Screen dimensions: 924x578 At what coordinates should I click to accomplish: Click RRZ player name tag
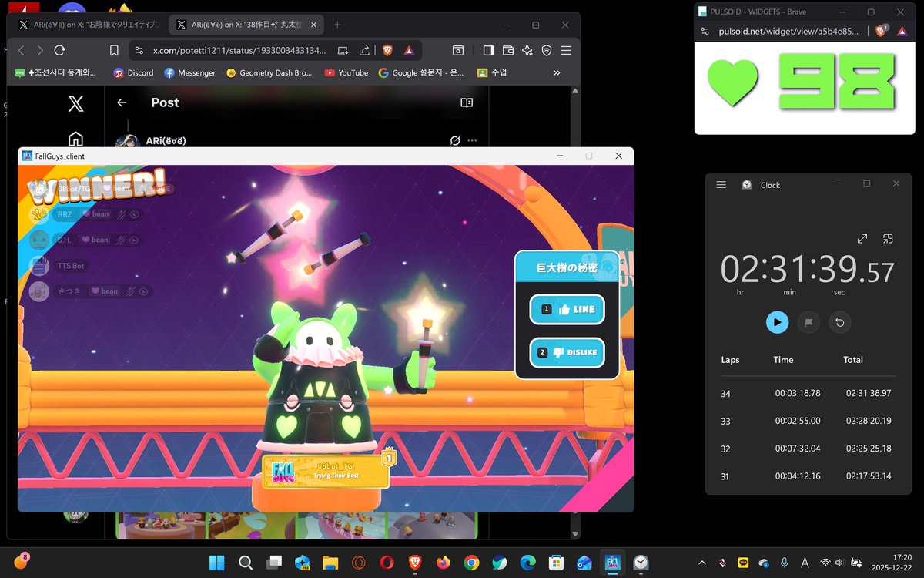click(65, 214)
